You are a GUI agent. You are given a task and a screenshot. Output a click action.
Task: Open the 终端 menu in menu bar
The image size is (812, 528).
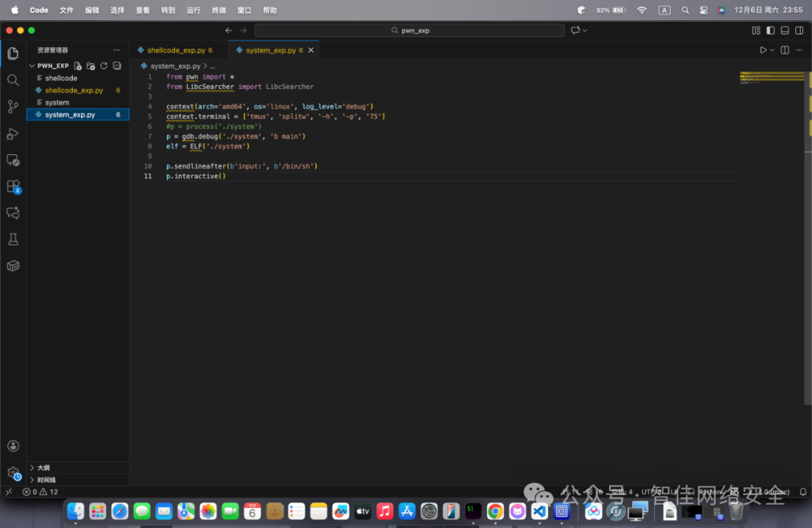tap(219, 11)
